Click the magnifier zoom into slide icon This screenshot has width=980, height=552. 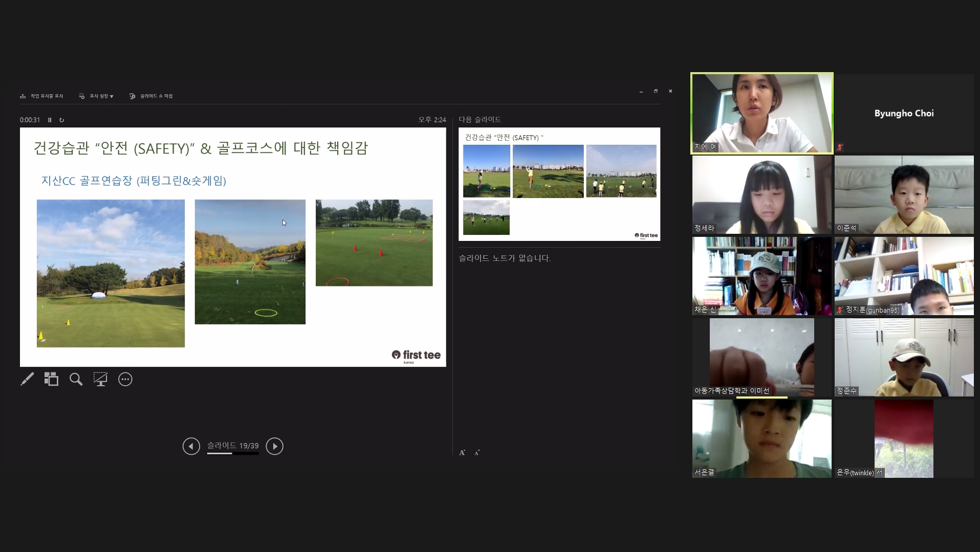point(76,379)
